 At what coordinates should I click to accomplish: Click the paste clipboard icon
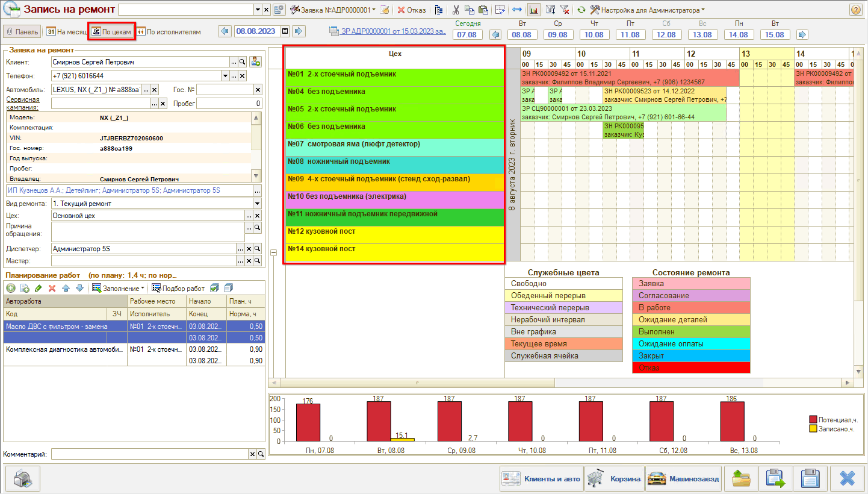482,10
